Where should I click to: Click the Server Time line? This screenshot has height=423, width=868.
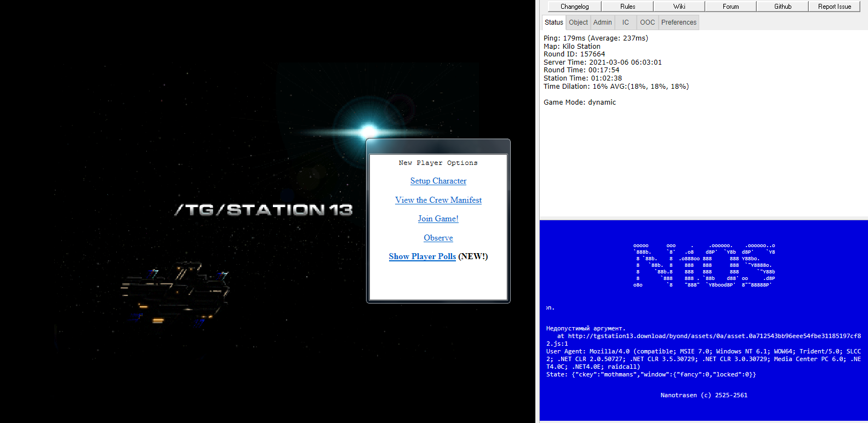click(x=603, y=62)
